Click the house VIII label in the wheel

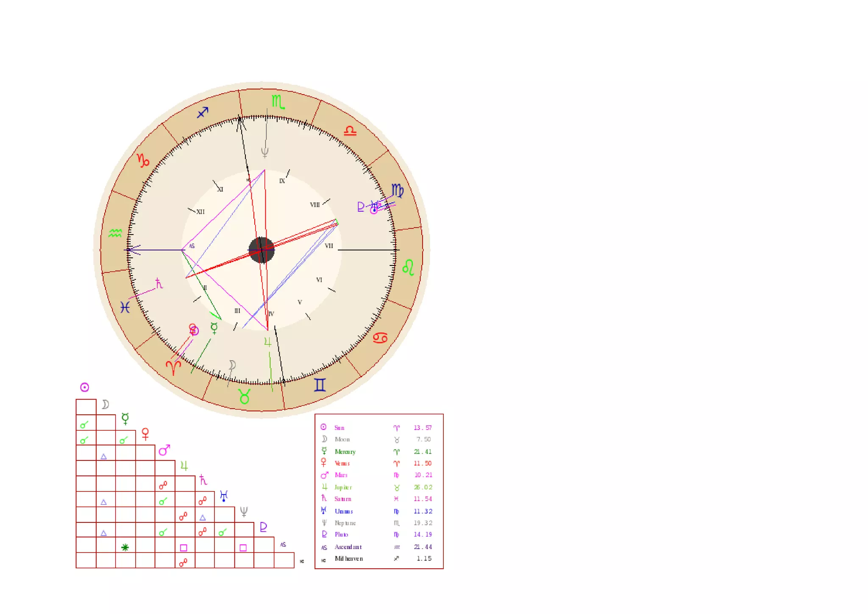(x=314, y=205)
